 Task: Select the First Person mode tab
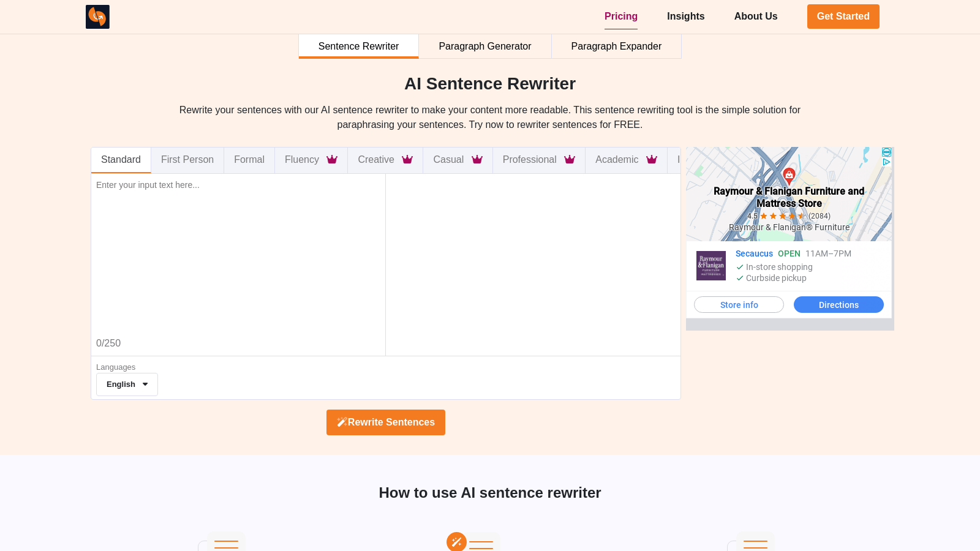click(187, 160)
